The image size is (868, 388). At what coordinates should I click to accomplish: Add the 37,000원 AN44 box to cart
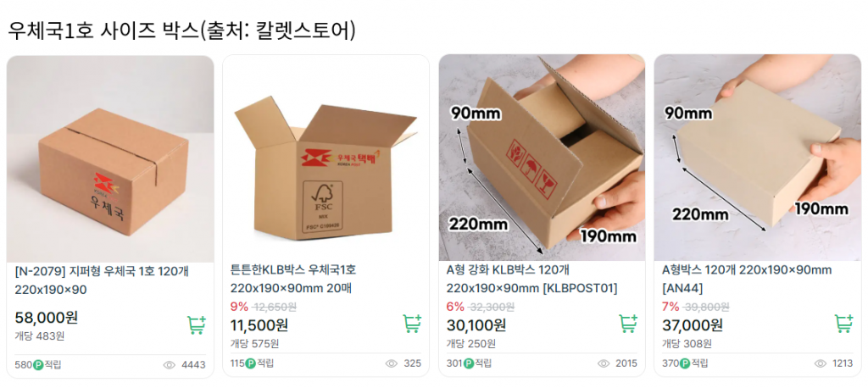pos(843,324)
